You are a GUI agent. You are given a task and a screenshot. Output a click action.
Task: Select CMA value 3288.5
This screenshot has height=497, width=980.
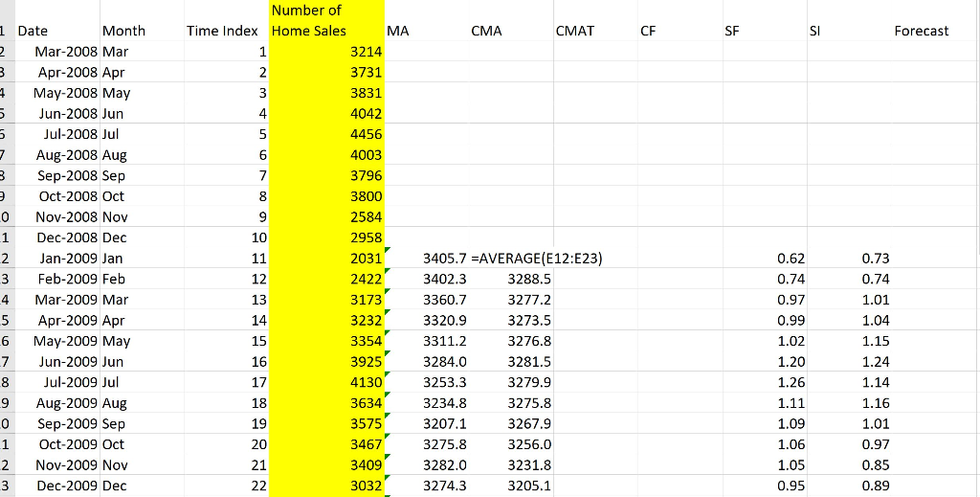[511, 279]
